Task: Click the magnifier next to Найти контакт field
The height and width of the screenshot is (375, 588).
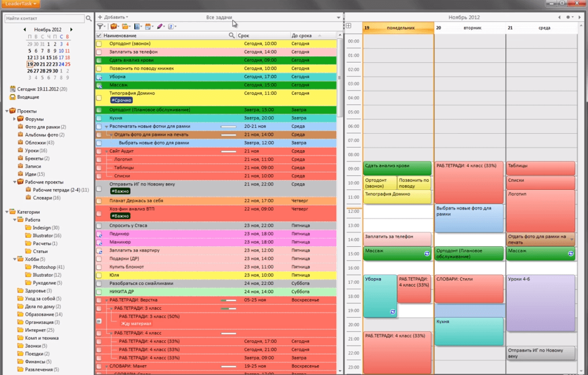Action: 89,18
